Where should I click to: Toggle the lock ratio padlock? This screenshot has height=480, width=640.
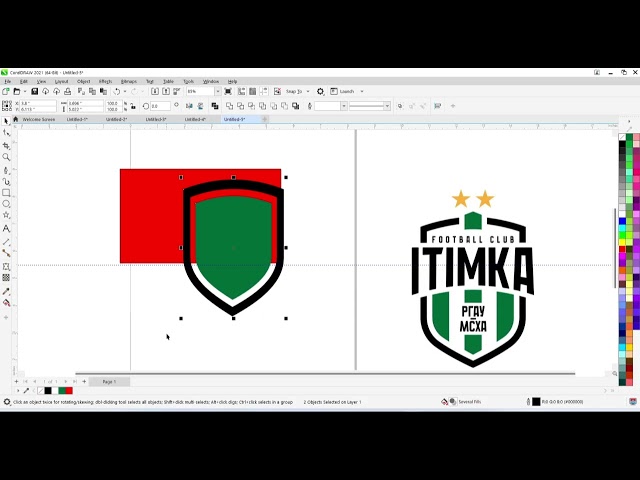(133, 106)
